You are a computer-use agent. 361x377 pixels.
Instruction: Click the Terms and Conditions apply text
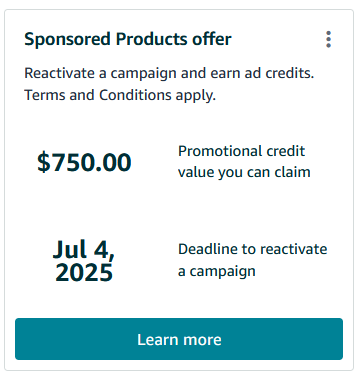point(120,95)
